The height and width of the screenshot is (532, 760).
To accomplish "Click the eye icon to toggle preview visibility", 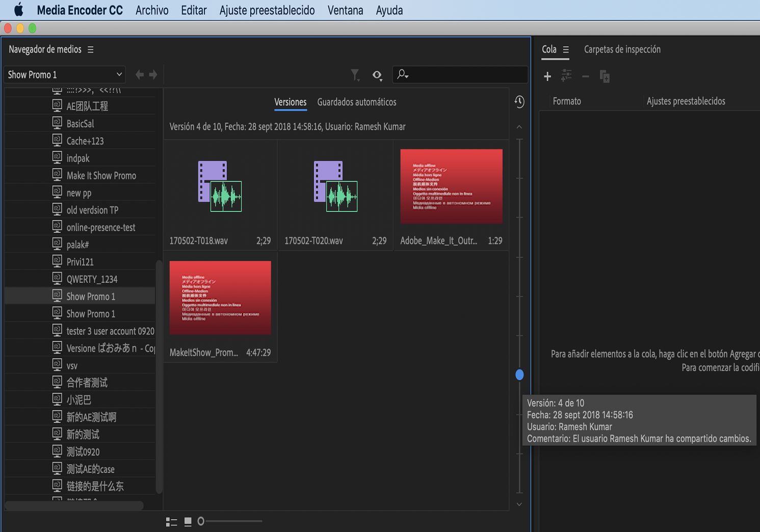I will coord(377,74).
